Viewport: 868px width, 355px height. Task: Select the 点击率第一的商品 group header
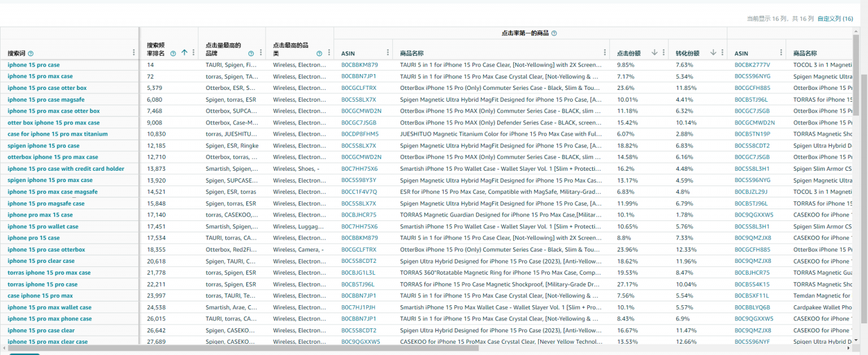tap(525, 33)
